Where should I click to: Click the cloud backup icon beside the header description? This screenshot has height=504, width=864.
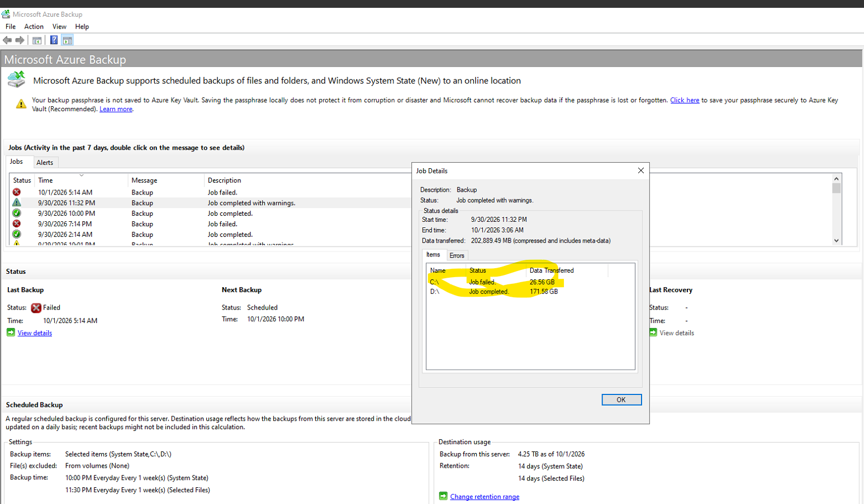click(16, 79)
